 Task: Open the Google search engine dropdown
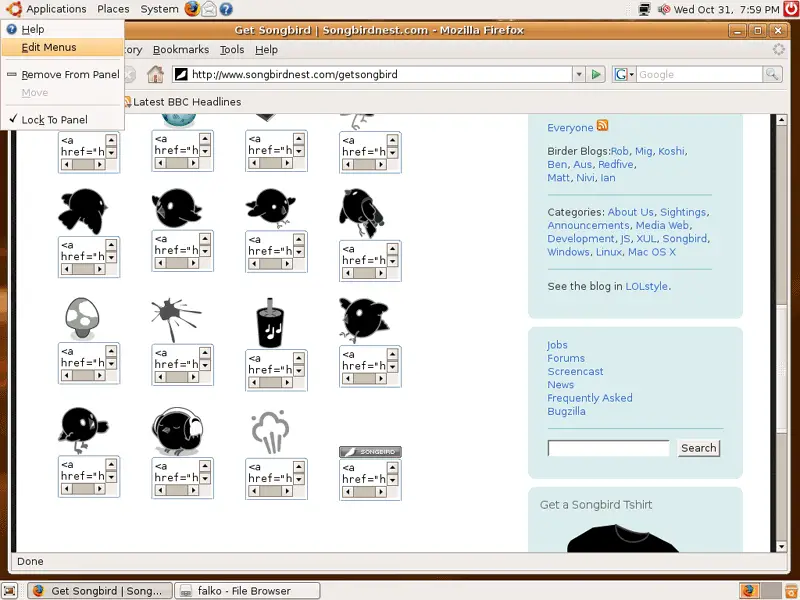click(624, 74)
